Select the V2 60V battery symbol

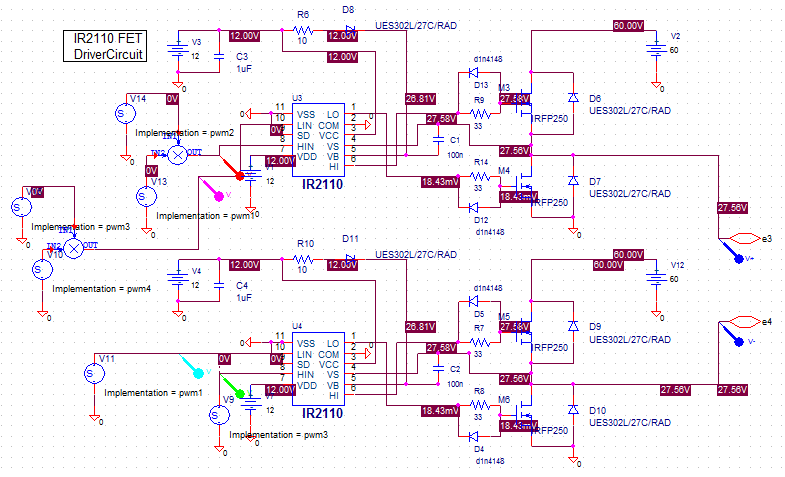tap(656, 50)
